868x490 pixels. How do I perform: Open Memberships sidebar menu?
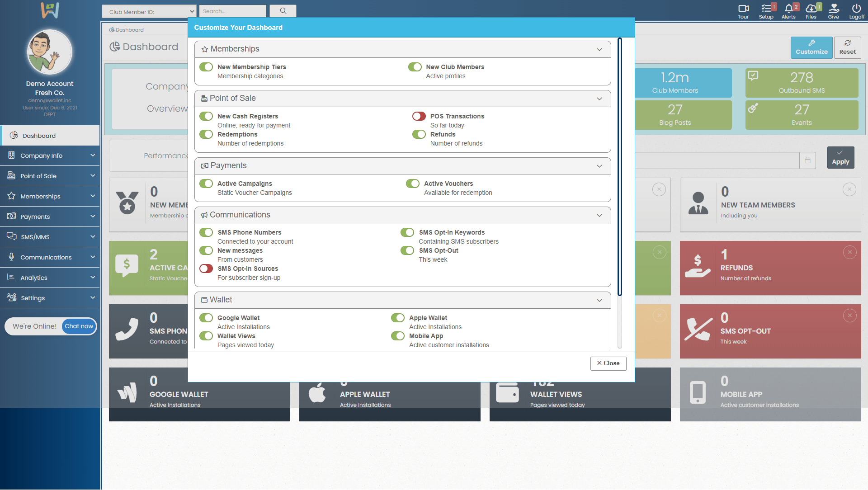point(50,196)
